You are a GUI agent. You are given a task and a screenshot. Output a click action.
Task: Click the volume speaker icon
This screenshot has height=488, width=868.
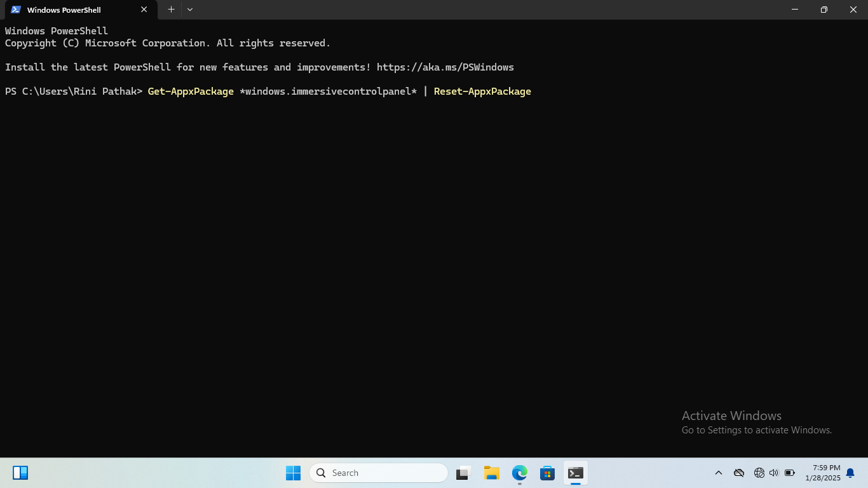pyautogui.click(x=773, y=473)
